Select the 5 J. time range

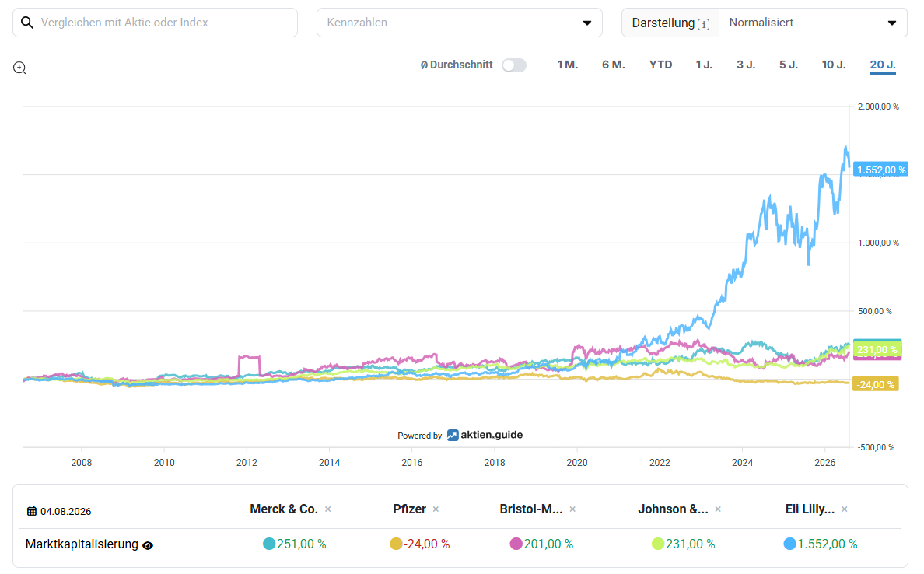coord(789,65)
